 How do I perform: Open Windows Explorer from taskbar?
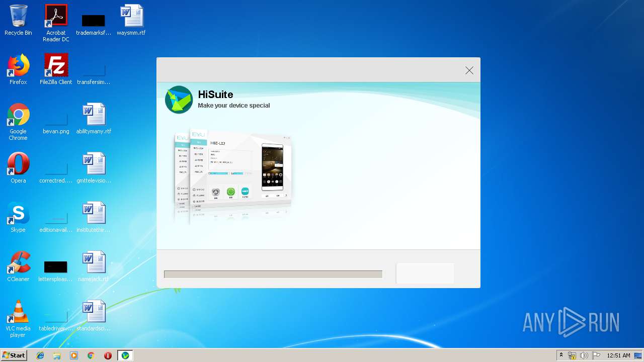57,355
